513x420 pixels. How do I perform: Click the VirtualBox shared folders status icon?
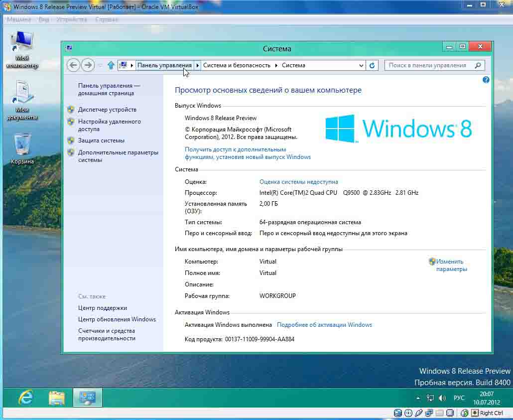(x=439, y=413)
